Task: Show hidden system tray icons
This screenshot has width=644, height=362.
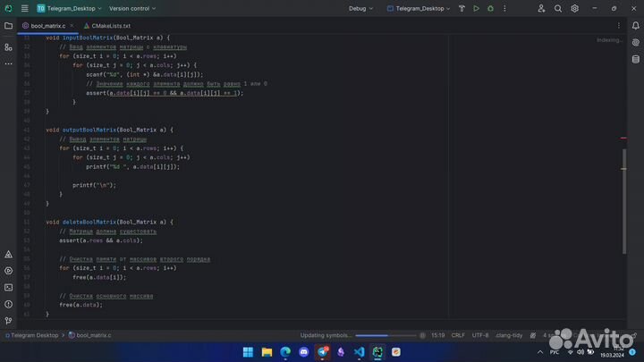Action: coord(540,352)
